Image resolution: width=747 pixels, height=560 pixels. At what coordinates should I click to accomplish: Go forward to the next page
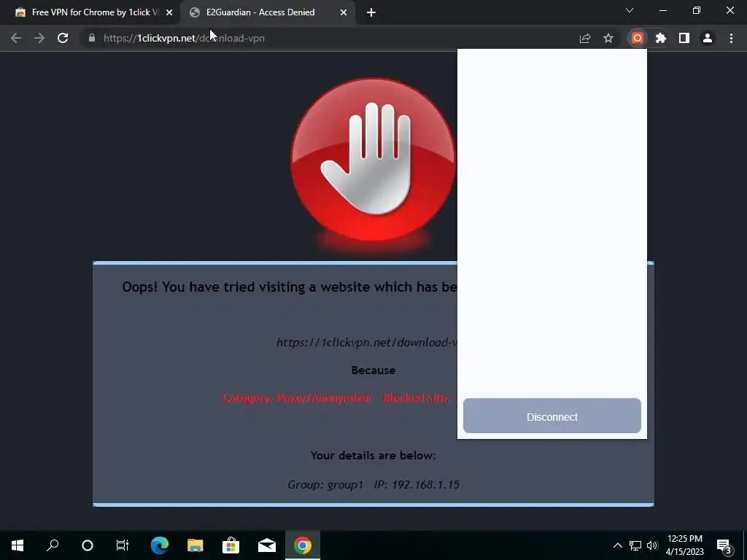pyautogui.click(x=39, y=38)
